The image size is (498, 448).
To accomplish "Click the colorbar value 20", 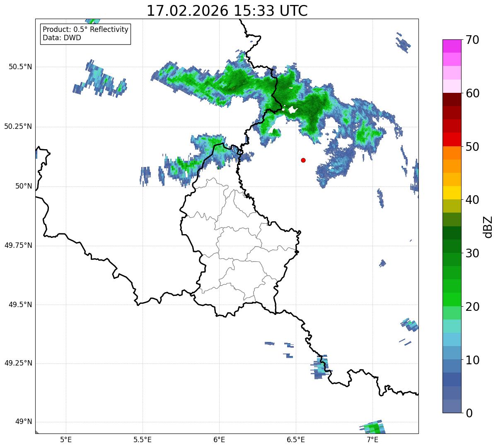I will [472, 307].
